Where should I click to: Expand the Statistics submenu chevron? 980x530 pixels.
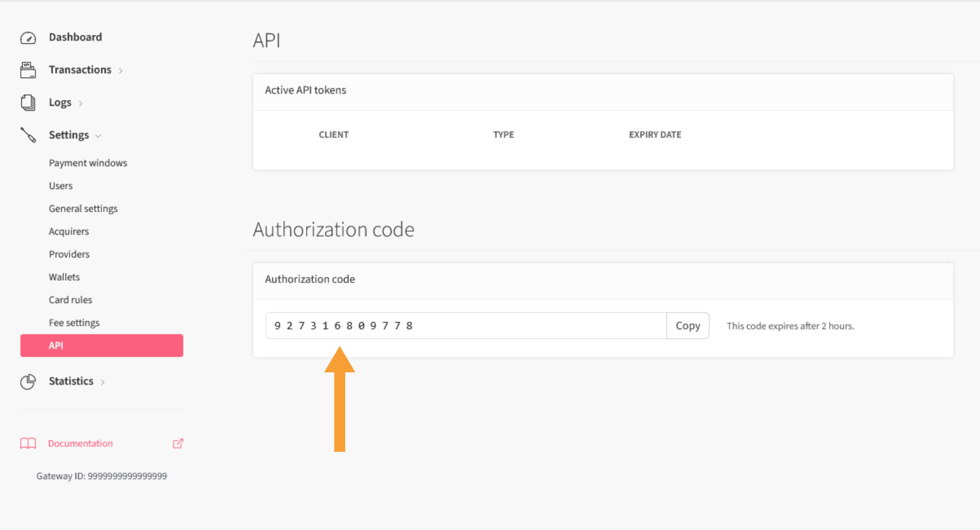[x=103, y=382]
